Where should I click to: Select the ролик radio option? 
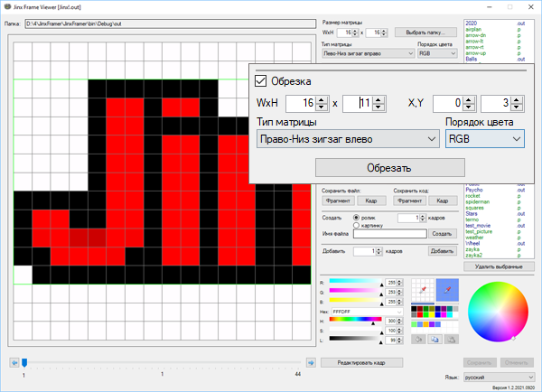tap(356, 218)
